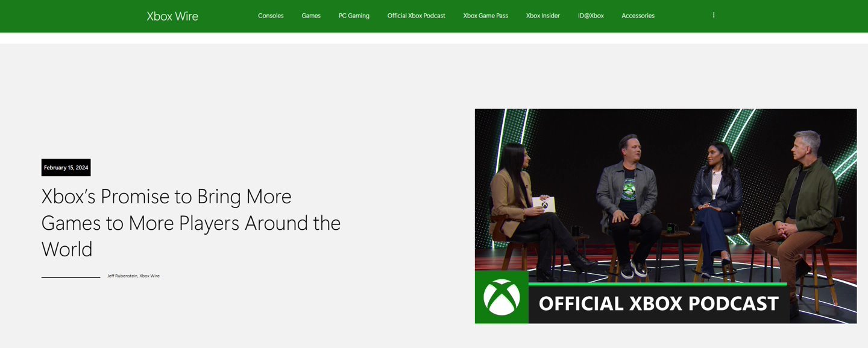Screen dimensions: 868x348
Task: Select Accessories in the top navigation
Action: click(638, 16)
